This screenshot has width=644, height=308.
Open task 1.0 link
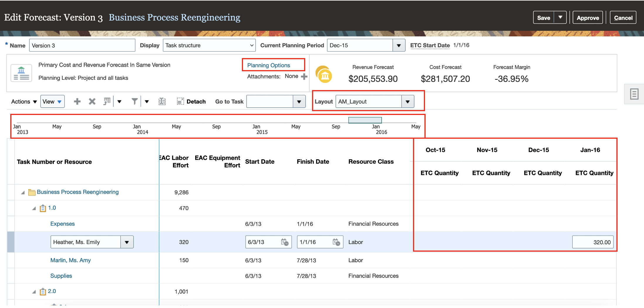(52, 208)
